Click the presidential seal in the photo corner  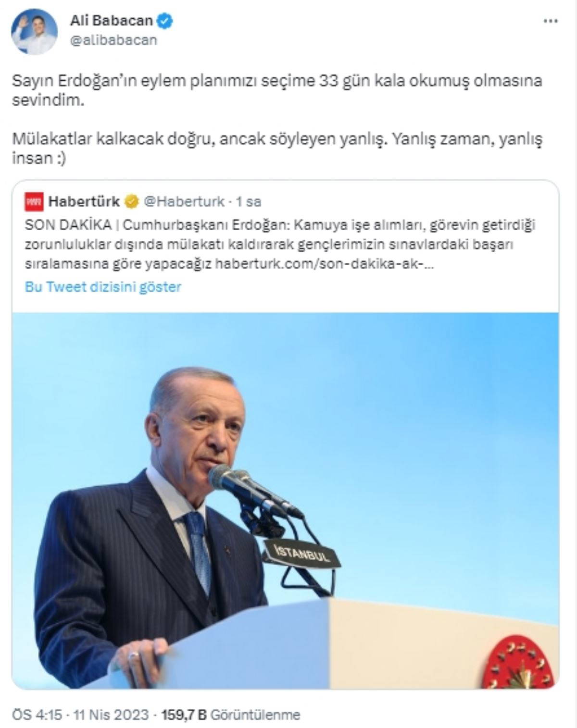(521, 661)
